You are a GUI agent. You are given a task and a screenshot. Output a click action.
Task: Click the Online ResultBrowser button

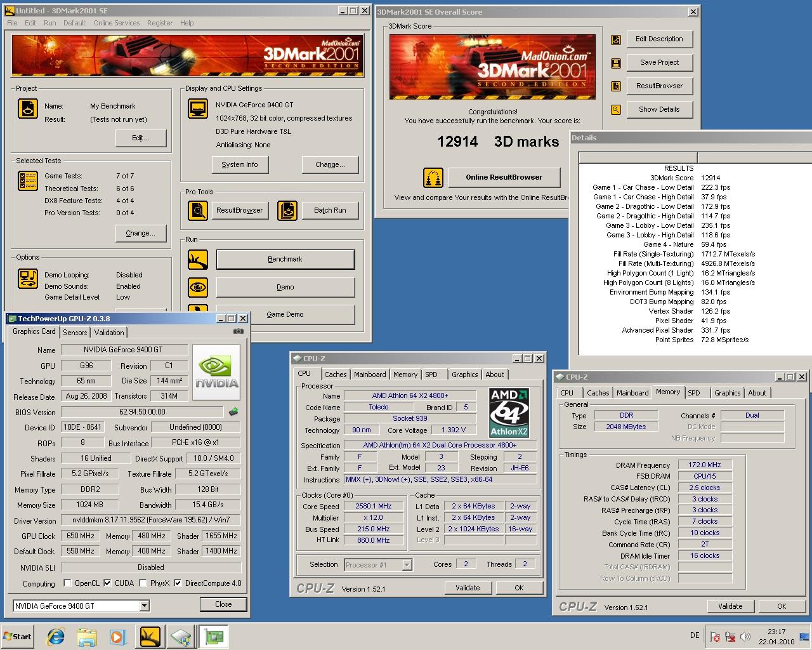(x=504, y=177)
